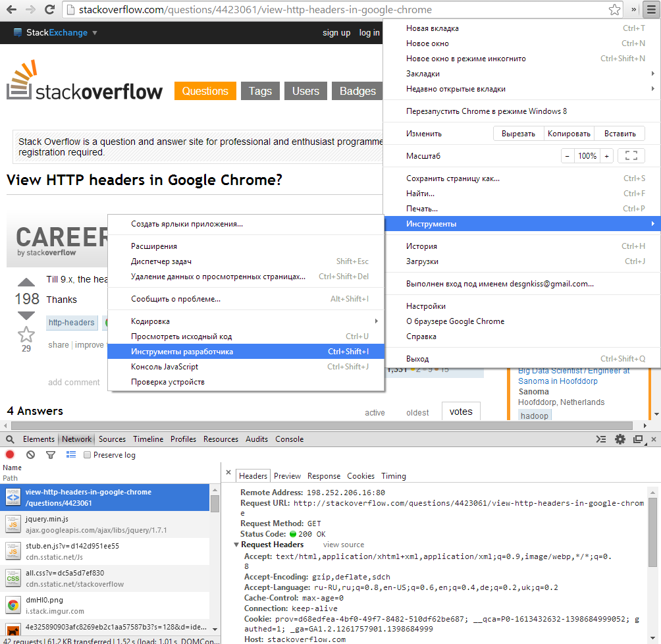Toggle large request rows list icon
661x644 pixels.
click(x=71, y=454)
